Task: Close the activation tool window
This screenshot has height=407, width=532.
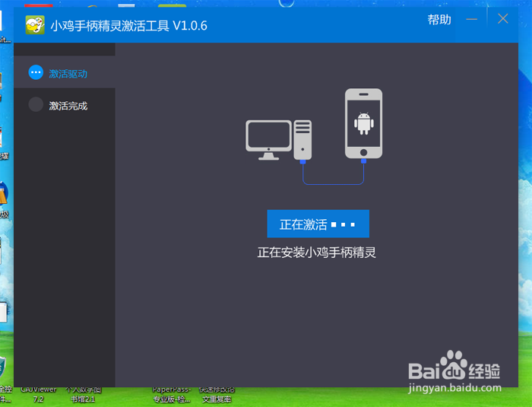Action: [503, 19]
